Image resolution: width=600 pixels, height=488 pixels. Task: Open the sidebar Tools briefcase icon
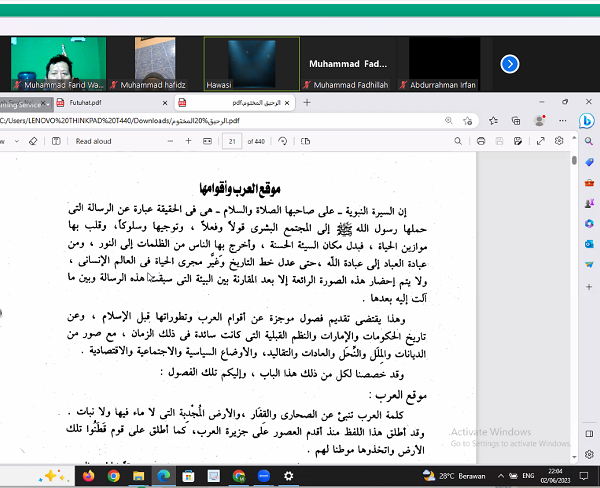pyautogui.click(x=589, y=183)
